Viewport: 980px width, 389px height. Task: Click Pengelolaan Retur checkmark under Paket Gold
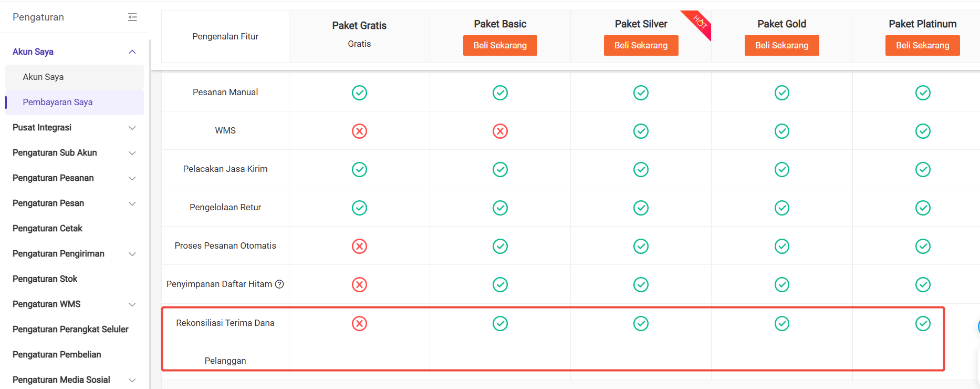781,208
